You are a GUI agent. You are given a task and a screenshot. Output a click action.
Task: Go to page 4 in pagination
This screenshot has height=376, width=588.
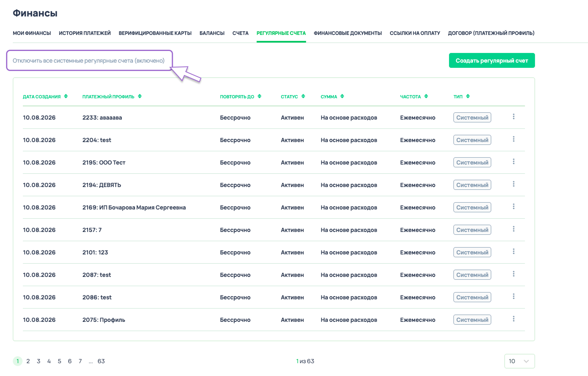click(x=49, y=361)
